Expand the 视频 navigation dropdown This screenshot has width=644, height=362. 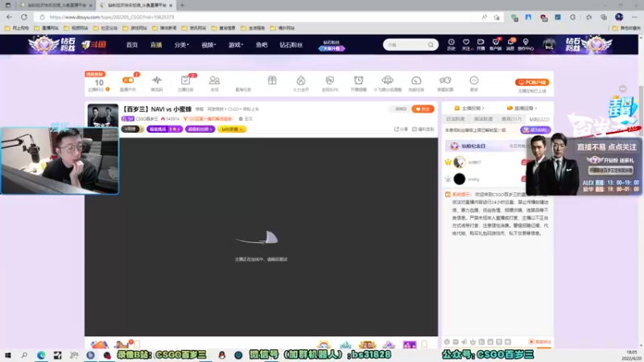coord(208,45)
